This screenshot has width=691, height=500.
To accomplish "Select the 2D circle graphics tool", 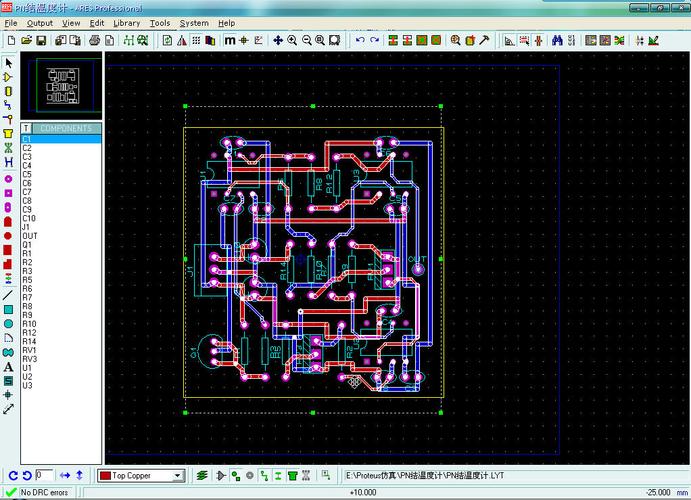I will [8, 324].
